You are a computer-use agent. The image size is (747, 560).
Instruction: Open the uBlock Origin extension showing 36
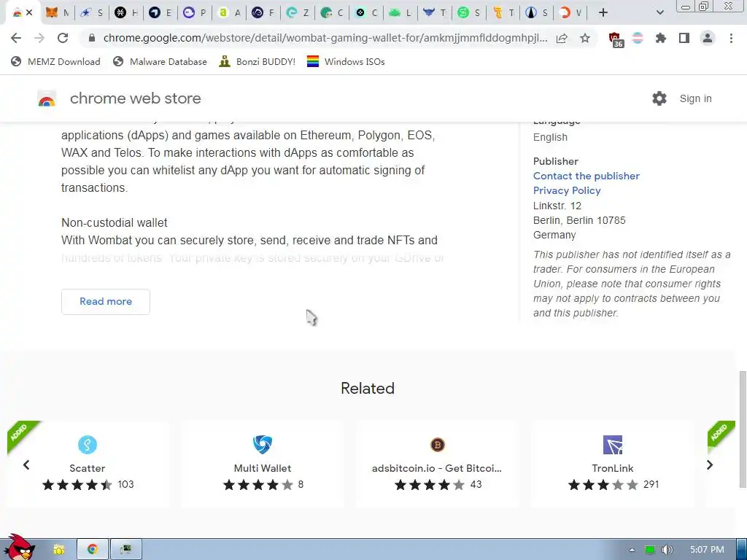click(616, 39)
